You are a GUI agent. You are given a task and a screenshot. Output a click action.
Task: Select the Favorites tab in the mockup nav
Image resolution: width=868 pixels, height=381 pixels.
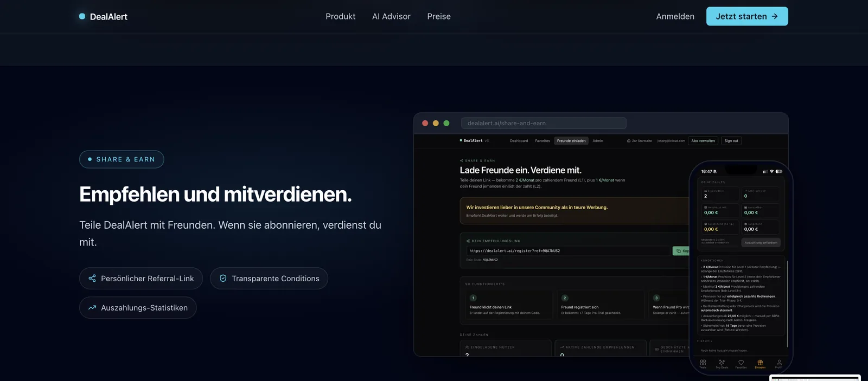[x=542, y=141]
